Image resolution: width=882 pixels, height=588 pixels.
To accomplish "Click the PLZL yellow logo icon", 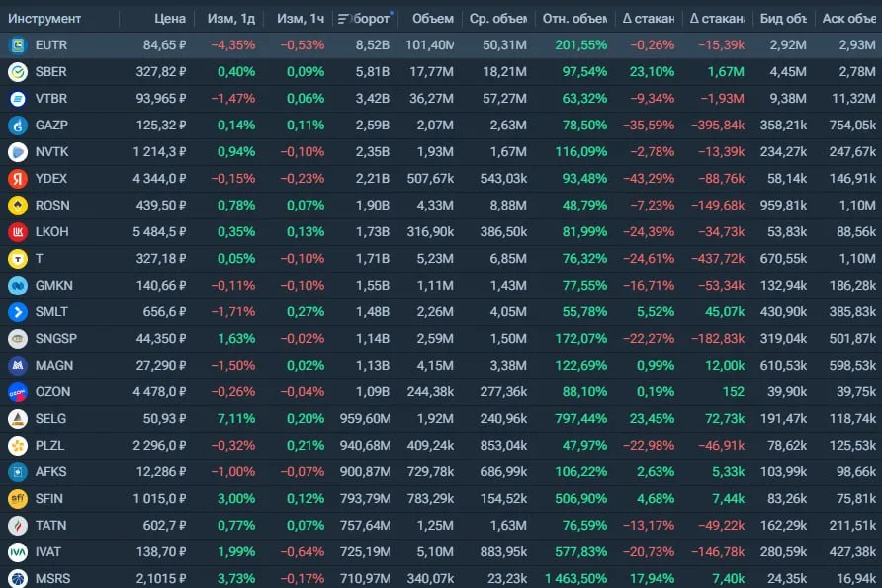I will pyautogui.click(x=18, y=446).
